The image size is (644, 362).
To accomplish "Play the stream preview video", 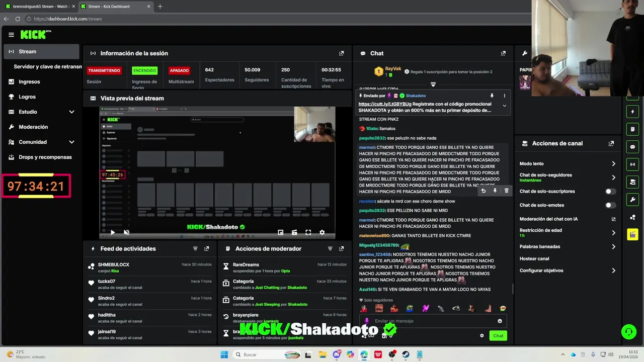I will click(113, 232).
